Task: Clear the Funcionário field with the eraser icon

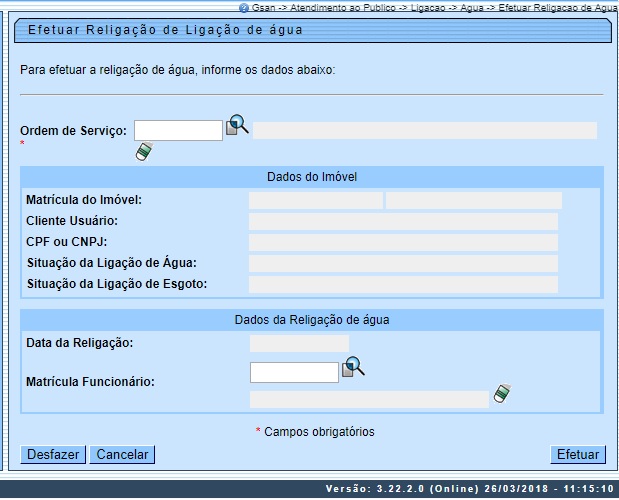Action: click(502, 395)
